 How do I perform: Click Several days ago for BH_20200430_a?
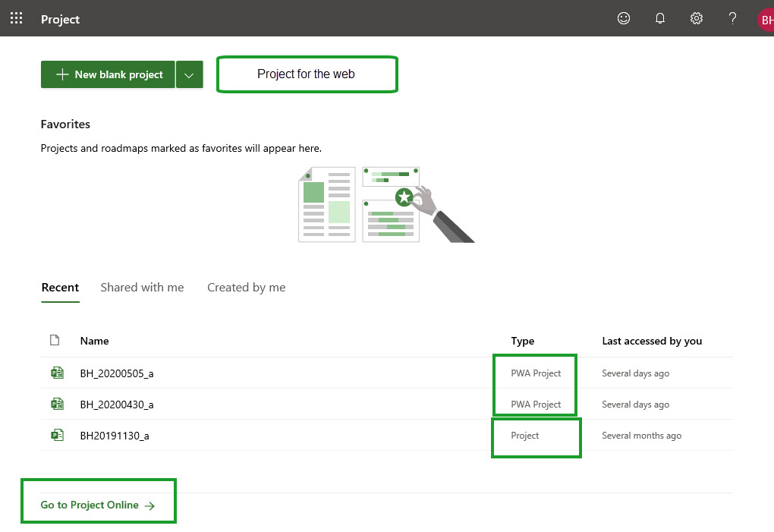(635, 405)
